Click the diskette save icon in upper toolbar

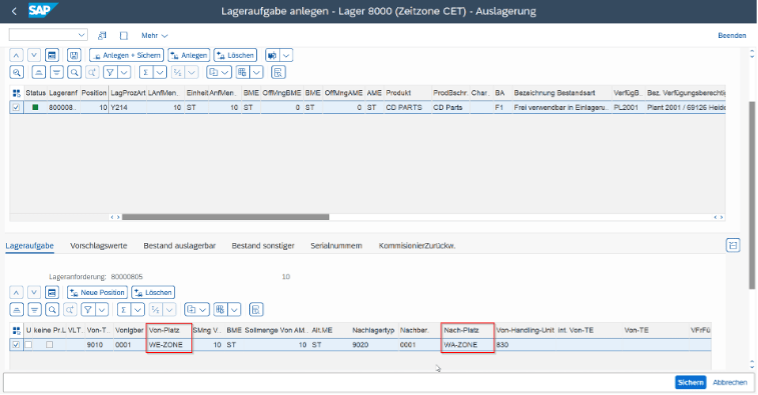(x=74, y=55)
